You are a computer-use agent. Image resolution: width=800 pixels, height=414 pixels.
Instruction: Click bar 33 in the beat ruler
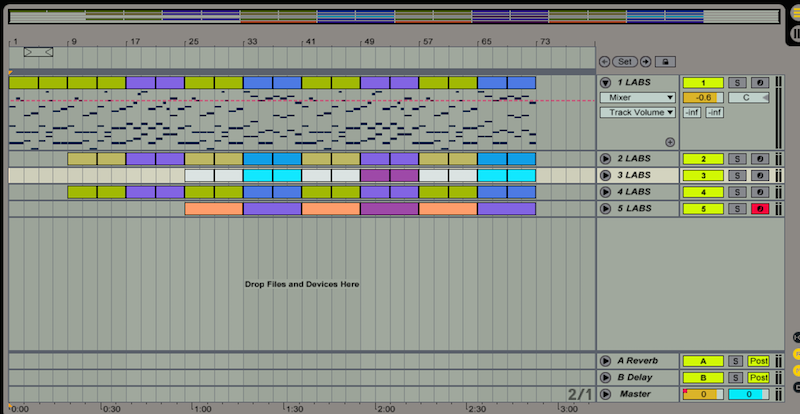tap(252, 41)
